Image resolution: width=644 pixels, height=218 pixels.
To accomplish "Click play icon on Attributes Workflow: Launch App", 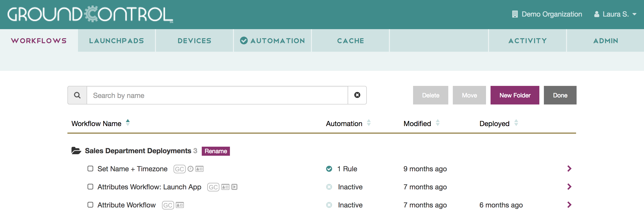I will point(234,187).
